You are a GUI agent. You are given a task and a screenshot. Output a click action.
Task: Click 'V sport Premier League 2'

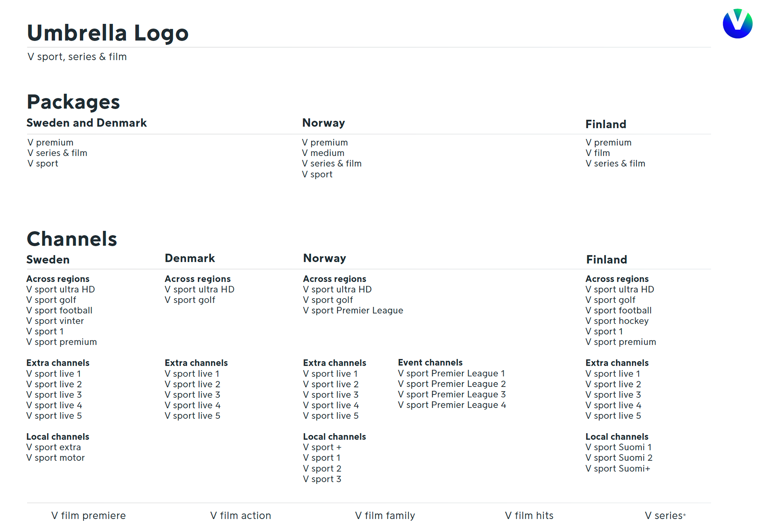tap(452, 384)
